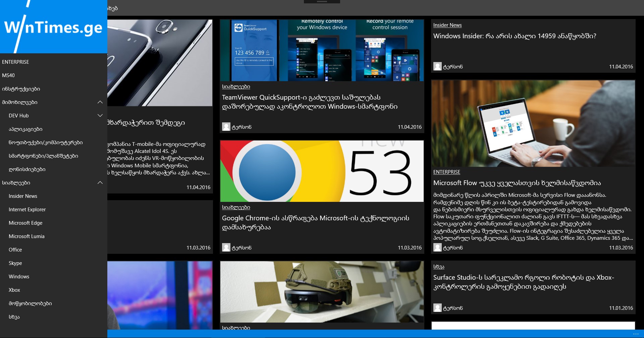The height and width of the screenshot is (338, 644).
Task: Select სხვა in the sidebar
Action: (x=14, y=317)
